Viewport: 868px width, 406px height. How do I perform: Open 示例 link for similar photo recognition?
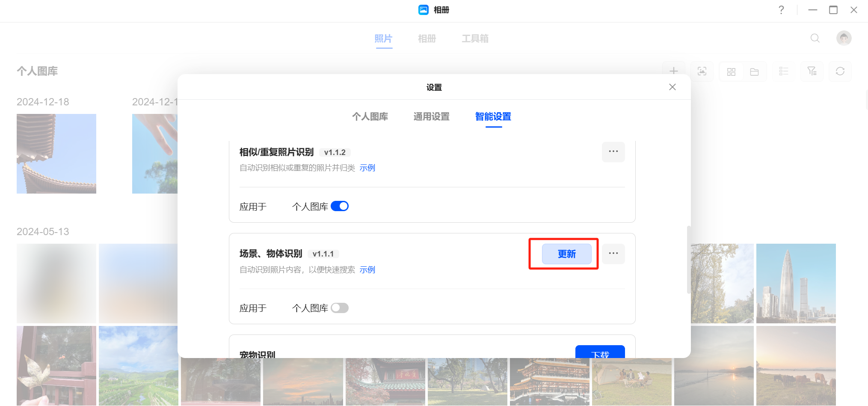point(367,168)
